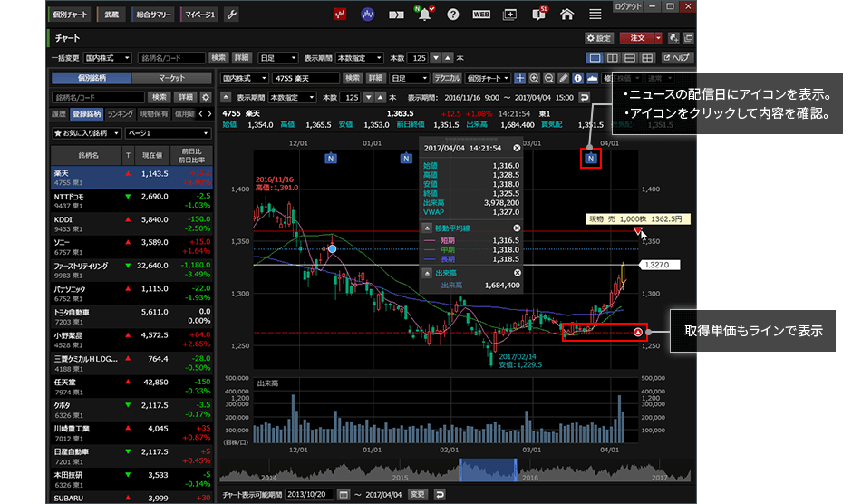Switch to four-pane chart layout

647,58
